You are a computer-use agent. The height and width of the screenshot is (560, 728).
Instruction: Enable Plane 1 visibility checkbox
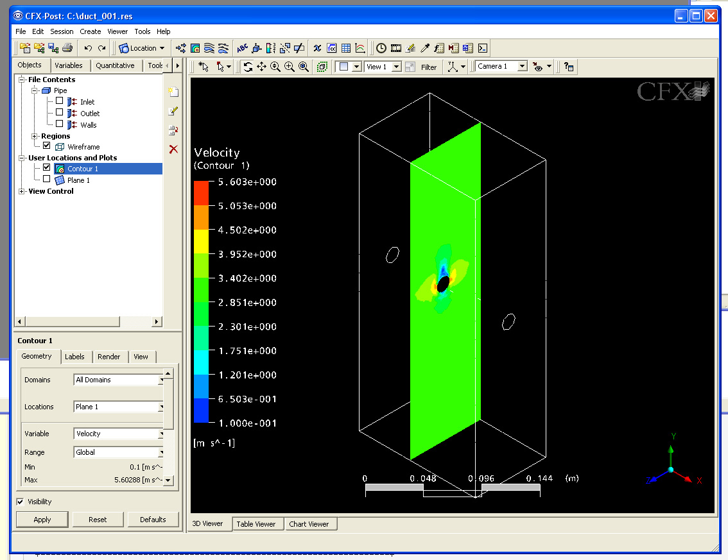pos(46,178)
